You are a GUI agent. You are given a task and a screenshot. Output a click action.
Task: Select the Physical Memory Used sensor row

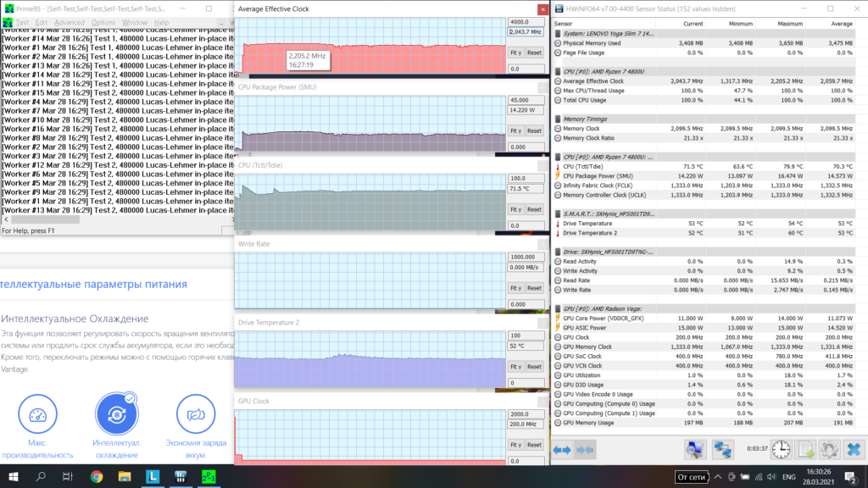coord(704,43)
